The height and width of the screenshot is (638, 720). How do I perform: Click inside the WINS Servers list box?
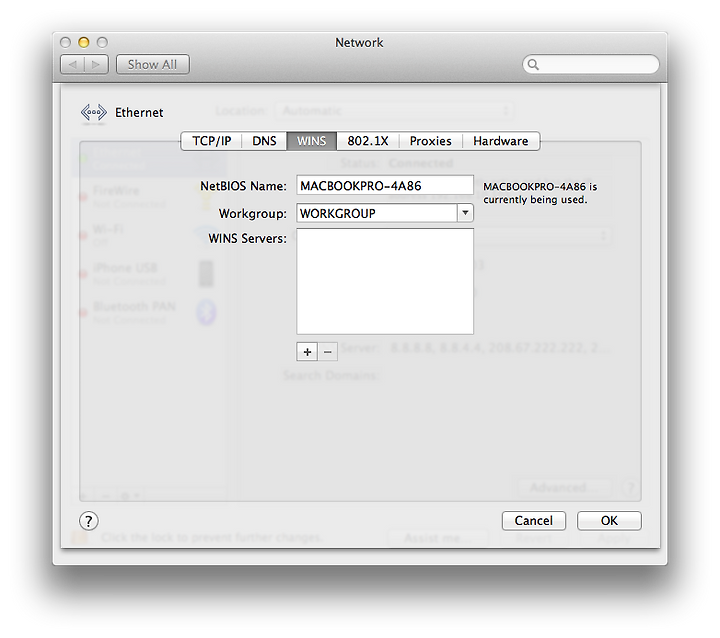(x=385, y=282)
